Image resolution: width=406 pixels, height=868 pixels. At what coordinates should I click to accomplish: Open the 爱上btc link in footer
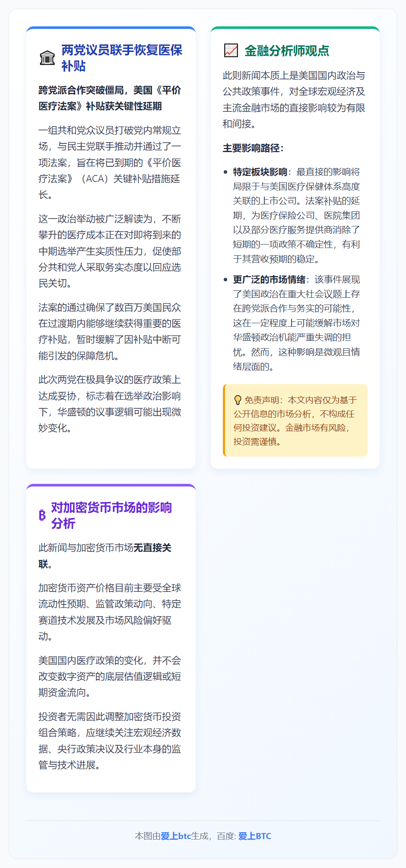[x=176, y=836]
